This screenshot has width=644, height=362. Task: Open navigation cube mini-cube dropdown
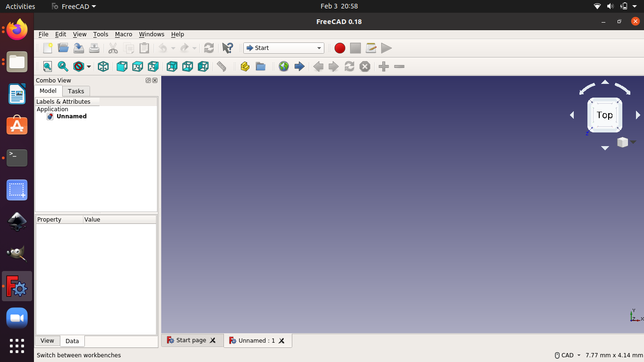(x=633, y=142)
